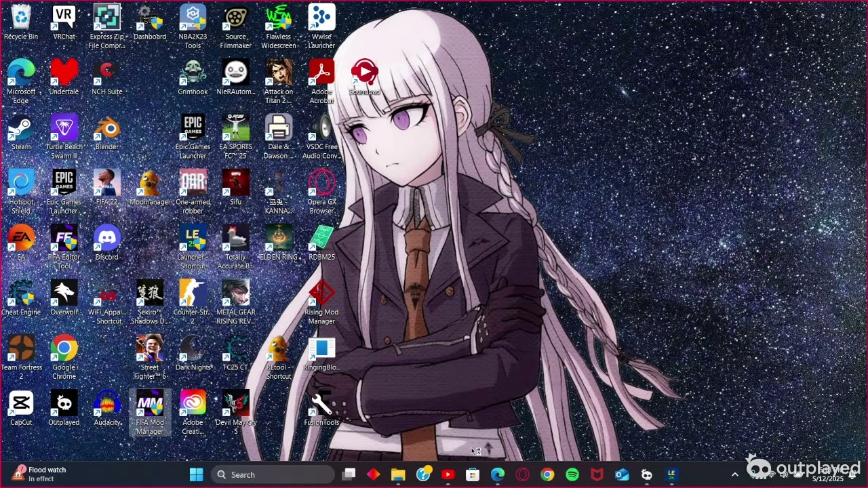Open the FIFA Mod Manager shortcut

click(150, 411)
